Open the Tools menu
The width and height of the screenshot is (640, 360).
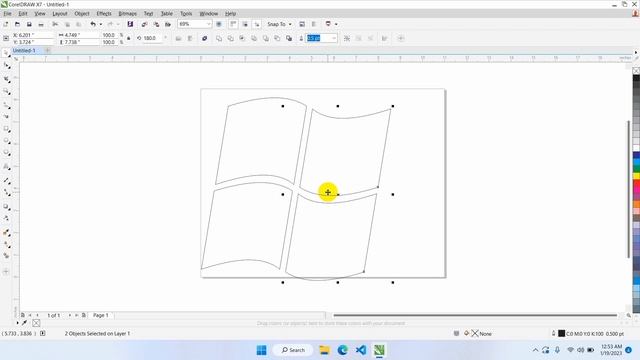coord(186,13)
